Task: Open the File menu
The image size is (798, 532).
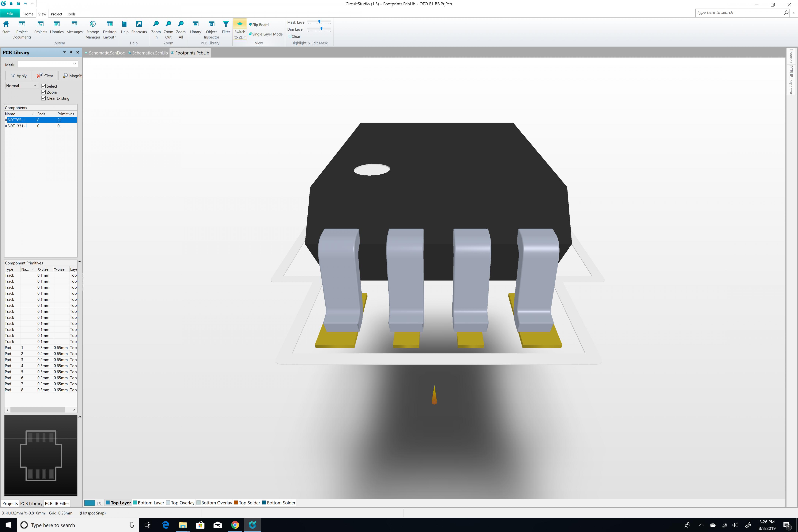Action: (x=10, y=13)
